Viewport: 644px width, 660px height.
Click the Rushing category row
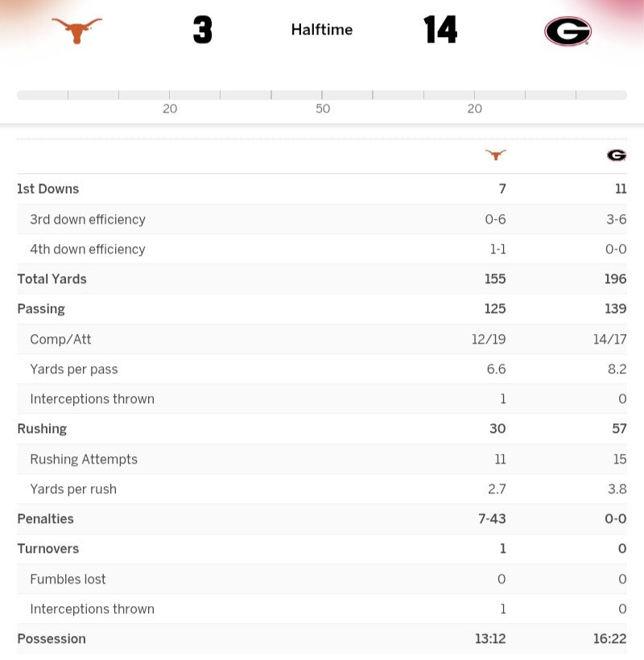(42, 429)
